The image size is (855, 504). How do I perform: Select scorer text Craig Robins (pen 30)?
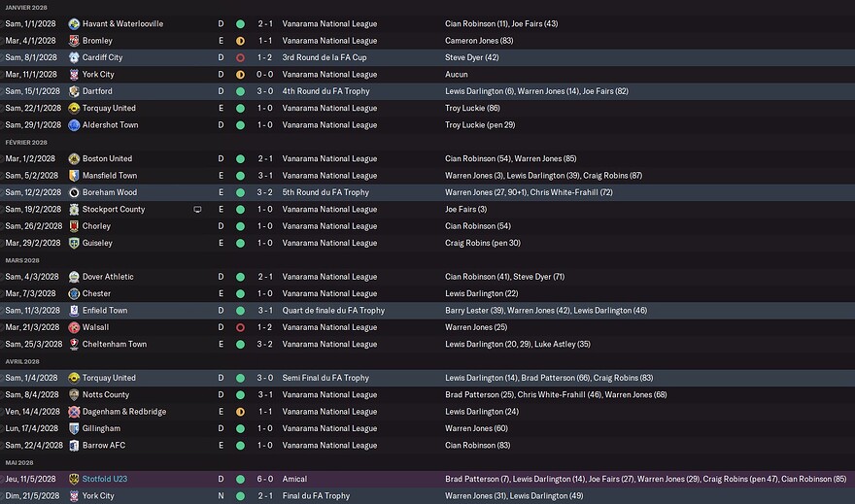(483, 243)
